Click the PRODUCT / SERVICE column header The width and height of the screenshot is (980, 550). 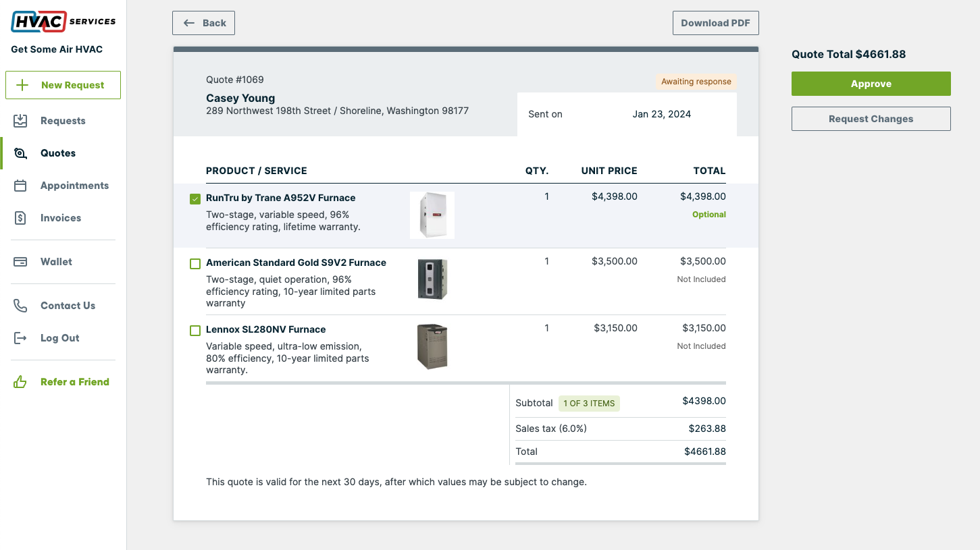tap(257, 171)
